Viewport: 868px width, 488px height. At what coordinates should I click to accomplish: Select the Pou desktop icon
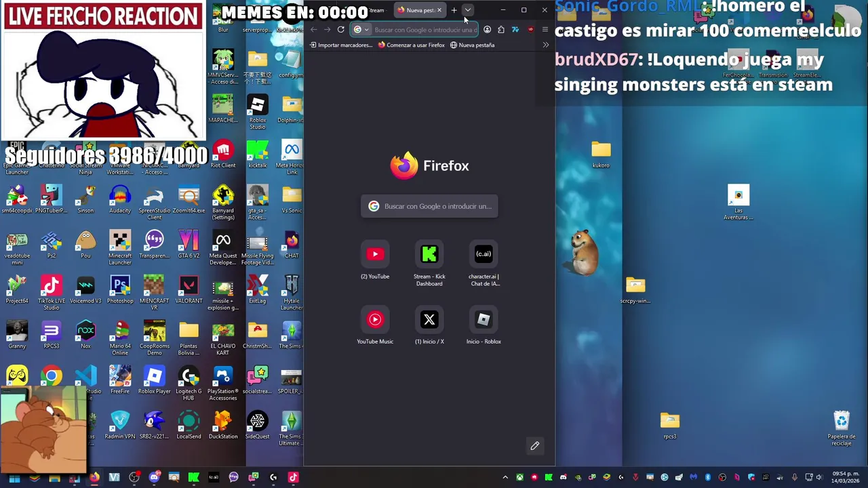click(x=85, y=244)
